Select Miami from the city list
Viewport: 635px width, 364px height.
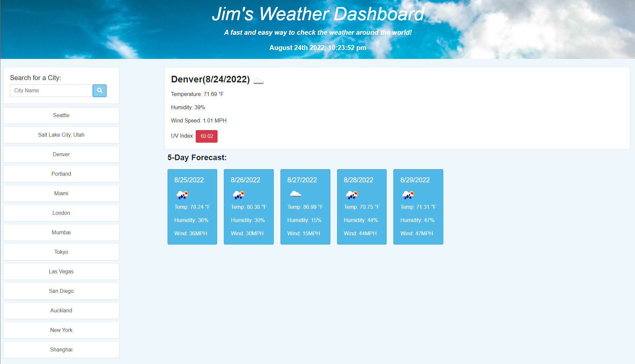61,193
